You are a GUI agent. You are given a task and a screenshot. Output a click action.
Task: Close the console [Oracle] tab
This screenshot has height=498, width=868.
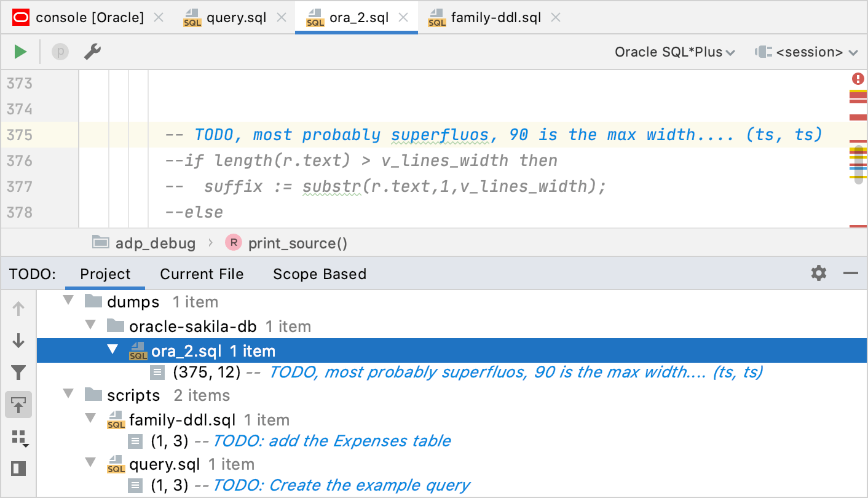[x=159, y=18]
